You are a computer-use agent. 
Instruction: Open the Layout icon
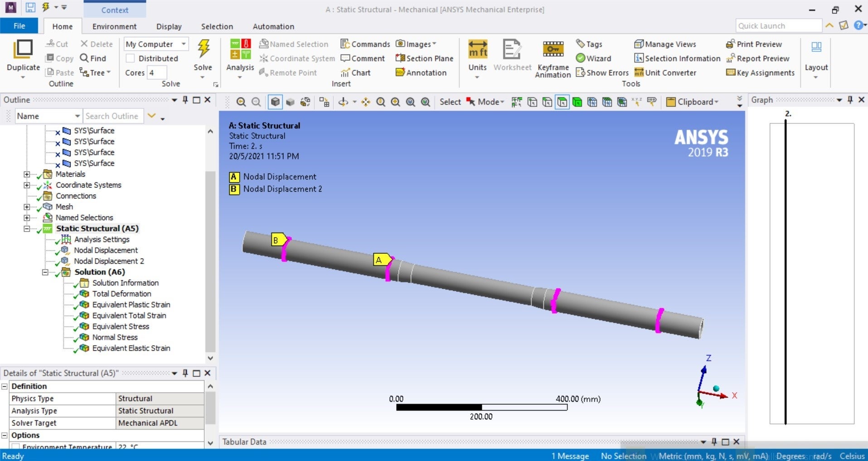pyautogui.click(x=816, y=47)
